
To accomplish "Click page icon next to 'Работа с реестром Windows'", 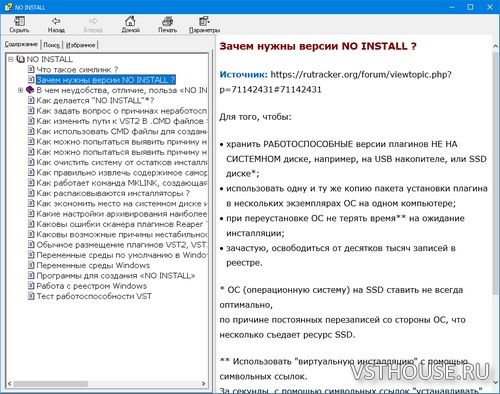I will [x=31, y=286].
